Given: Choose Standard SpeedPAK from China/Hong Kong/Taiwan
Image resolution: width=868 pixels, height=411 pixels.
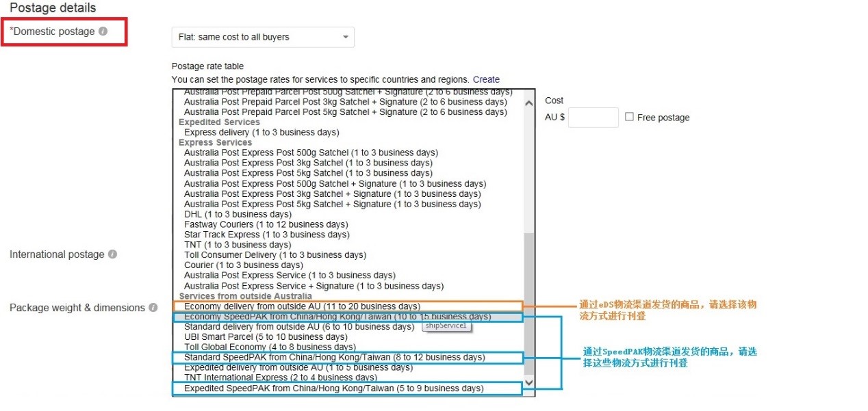Looking at the screenshot, I should pyautogui.click(x=334, y=357).
